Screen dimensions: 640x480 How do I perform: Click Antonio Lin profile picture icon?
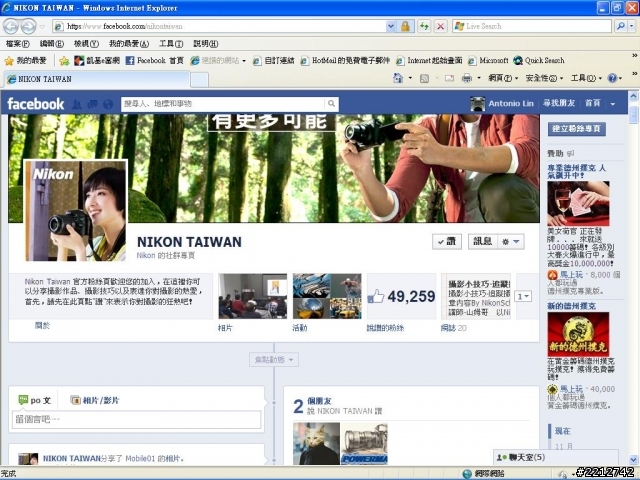click(477, 104)
